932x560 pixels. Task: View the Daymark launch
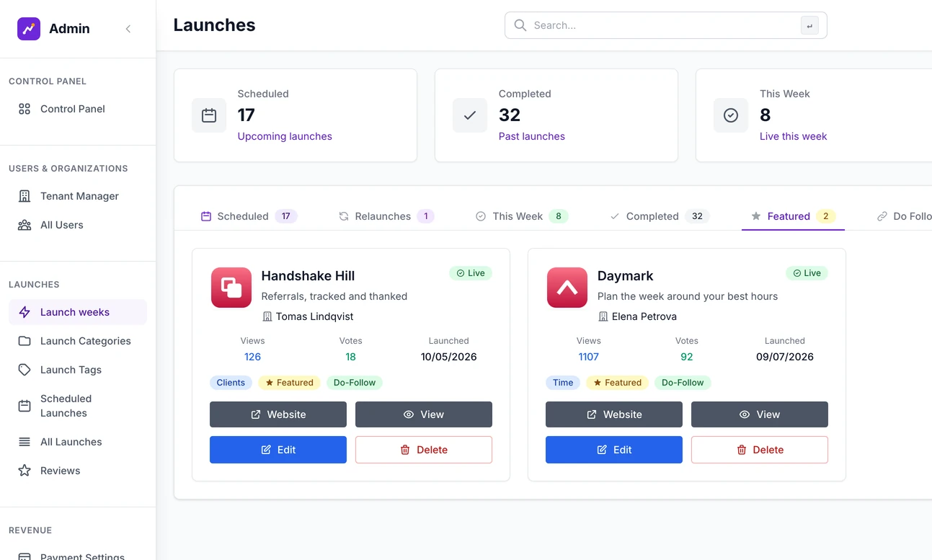point(760,414)
